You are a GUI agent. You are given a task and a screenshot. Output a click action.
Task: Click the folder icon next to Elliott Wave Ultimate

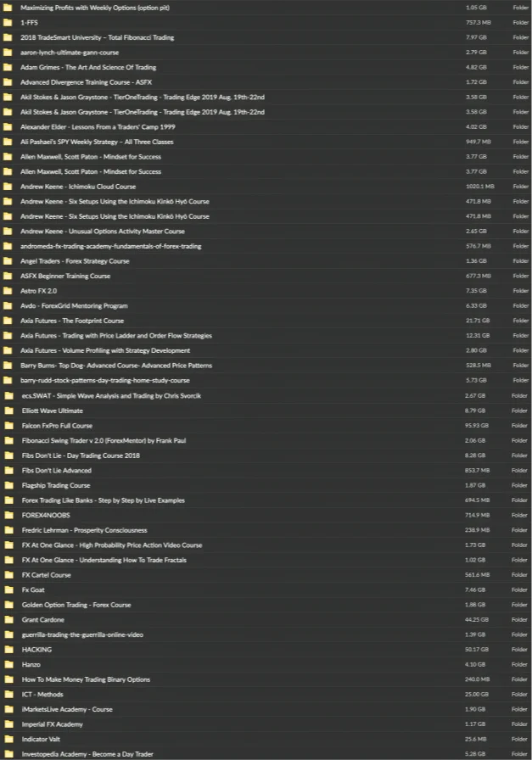[x=8, y=411]
